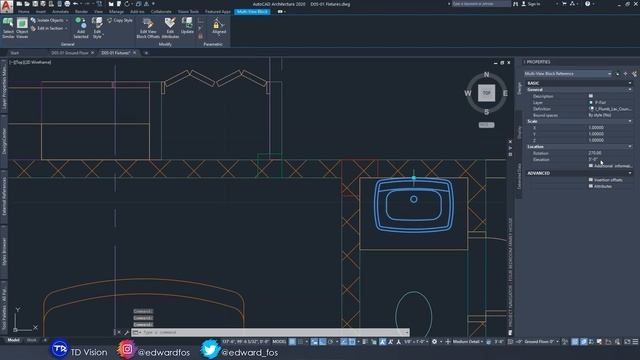Select the Design tab of Properties palette
The width and height of the screenshot is (640, 360).
coord(519,89)
